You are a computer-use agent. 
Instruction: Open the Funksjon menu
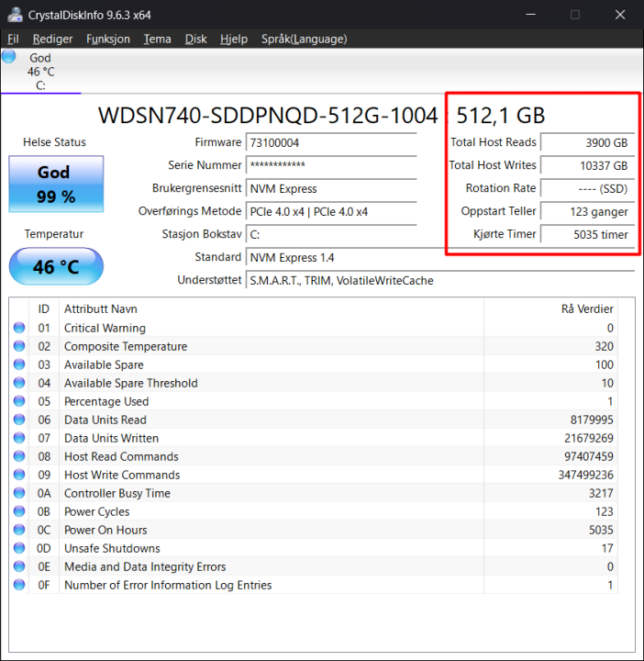[x=108, y=39]
